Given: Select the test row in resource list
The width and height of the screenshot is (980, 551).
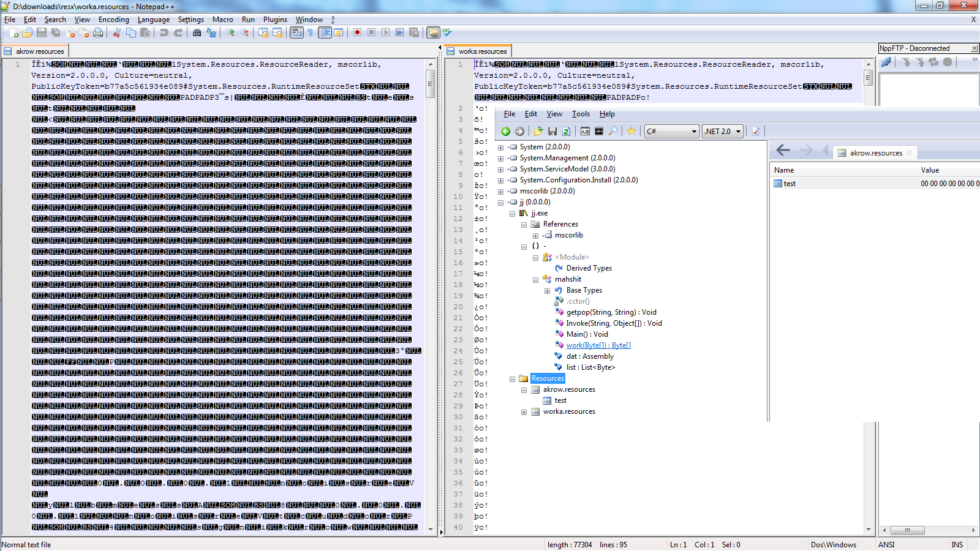Looking at the screenshot, I should [x=875, y=184].
